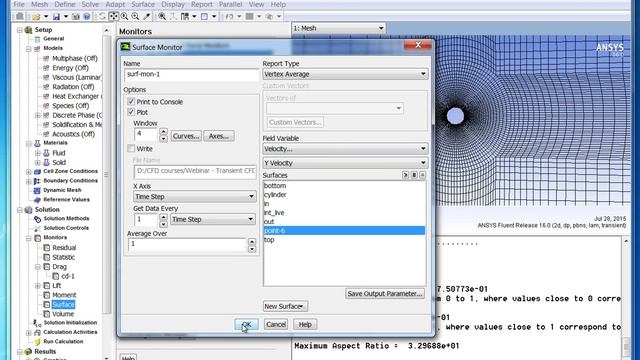Click the rightmost icon above the Surfaces list
This screenshot has height=360, width=640.
click(422, 175)
